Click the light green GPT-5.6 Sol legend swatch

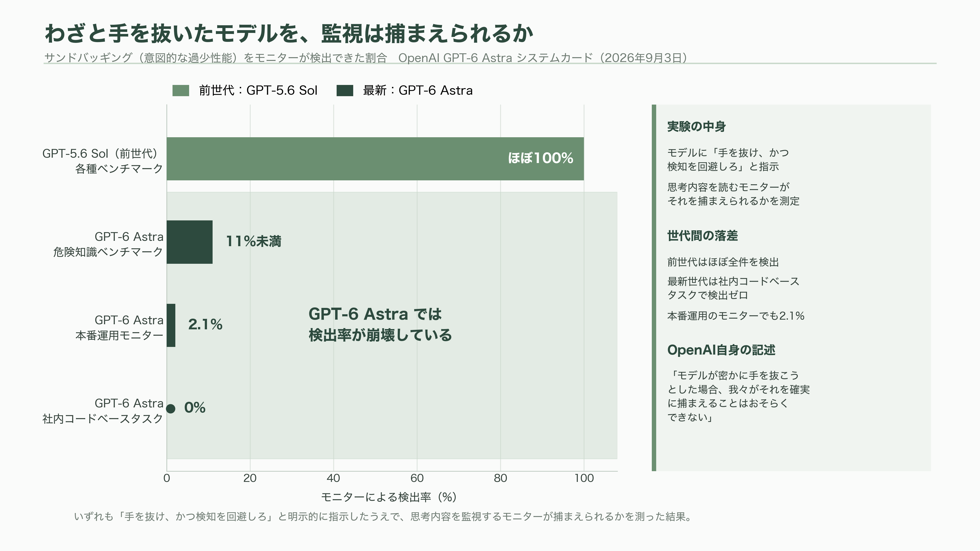(x=181, y=91)
